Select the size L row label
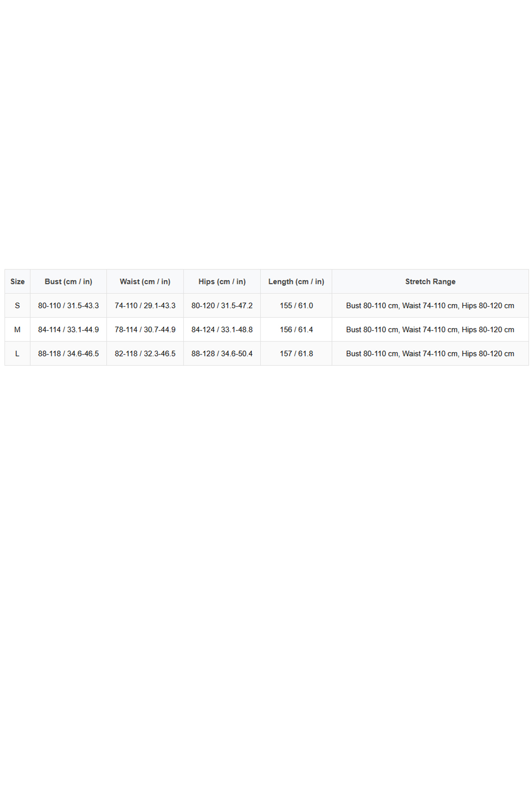Screen dimensions: 532x798 coord(17,354)
